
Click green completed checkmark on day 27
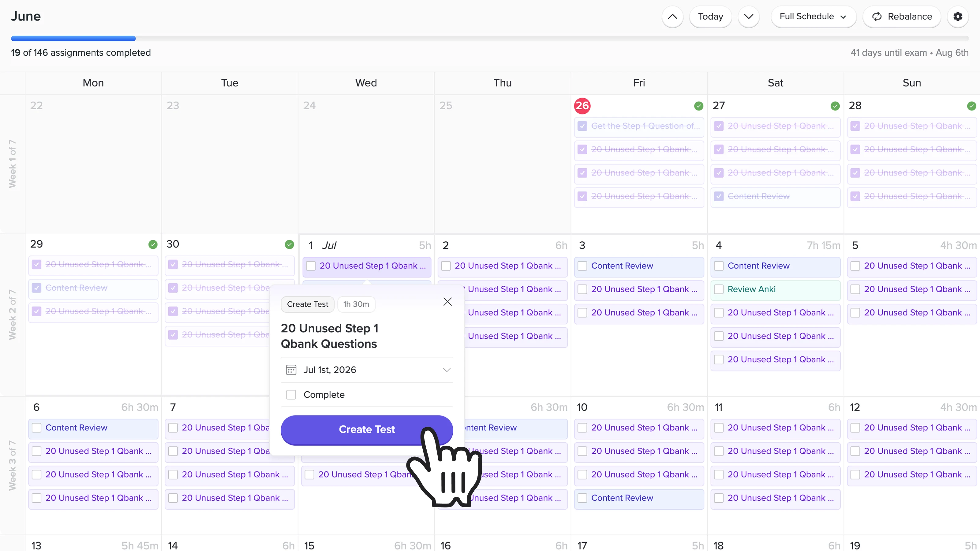(x=835, y=106)
